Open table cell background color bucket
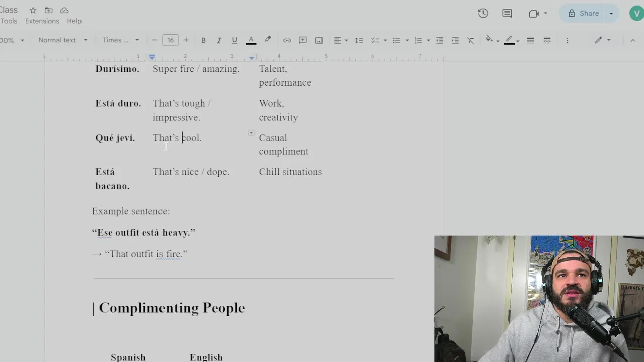Image resolution: width=644 pixels, height=362 pixels. [x=492, y=40]
